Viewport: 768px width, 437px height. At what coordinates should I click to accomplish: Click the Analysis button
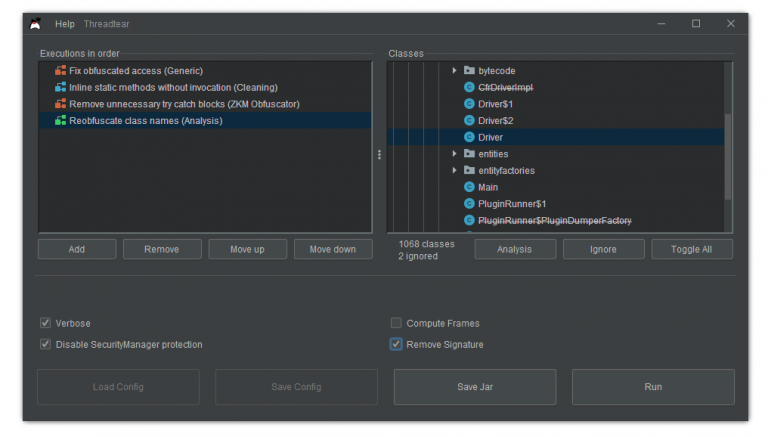(515, 249)
